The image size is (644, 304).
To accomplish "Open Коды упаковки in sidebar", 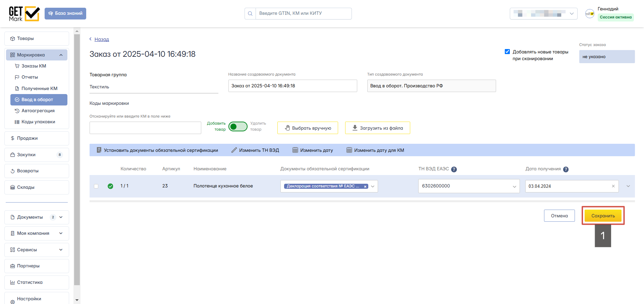I will tap(38, 122).
